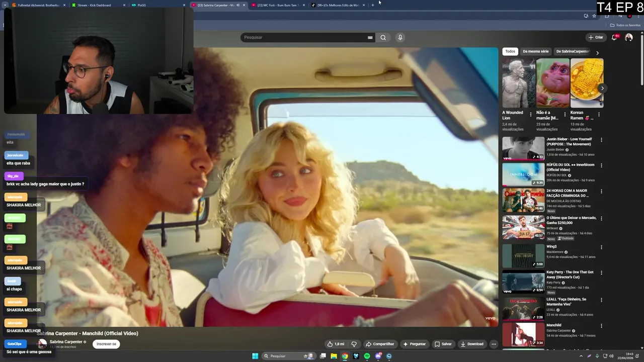Close the Sabrina Carpenter tab

click(244, 5)
